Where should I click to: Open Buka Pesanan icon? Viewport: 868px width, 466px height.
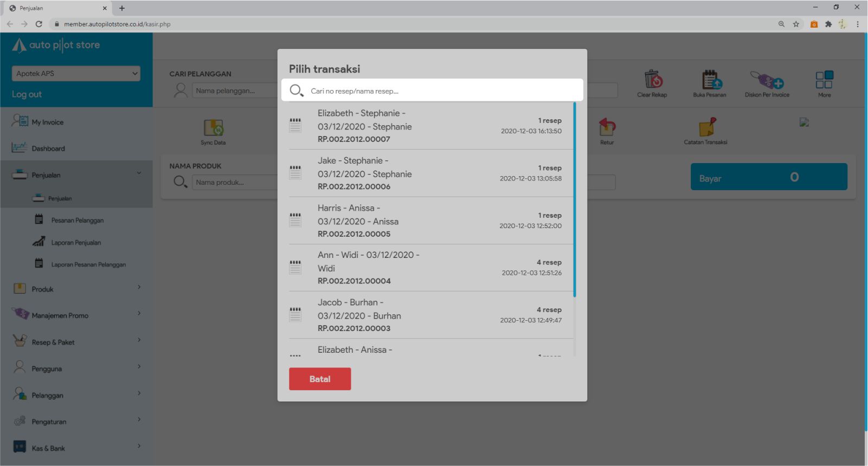click(x=710, y=80)
